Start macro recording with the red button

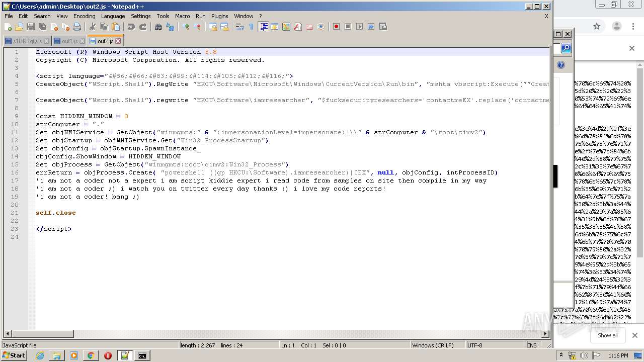pyautogui.click(x=336, y=27)
